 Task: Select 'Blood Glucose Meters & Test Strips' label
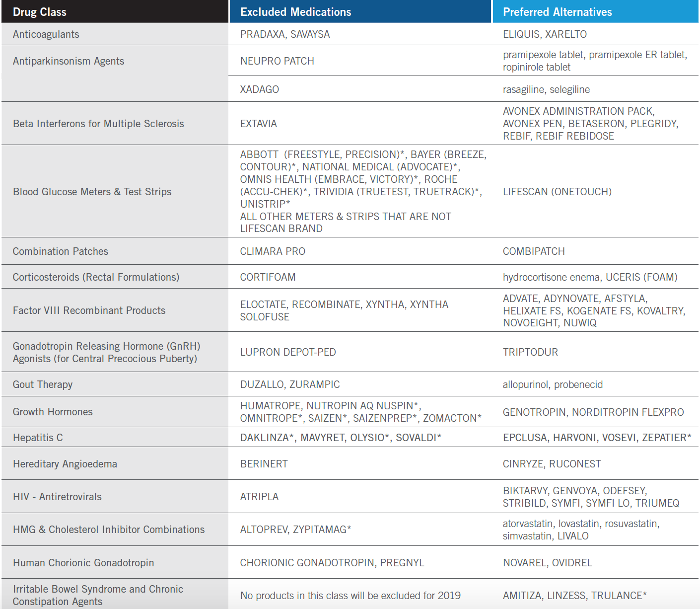[92, 192]
